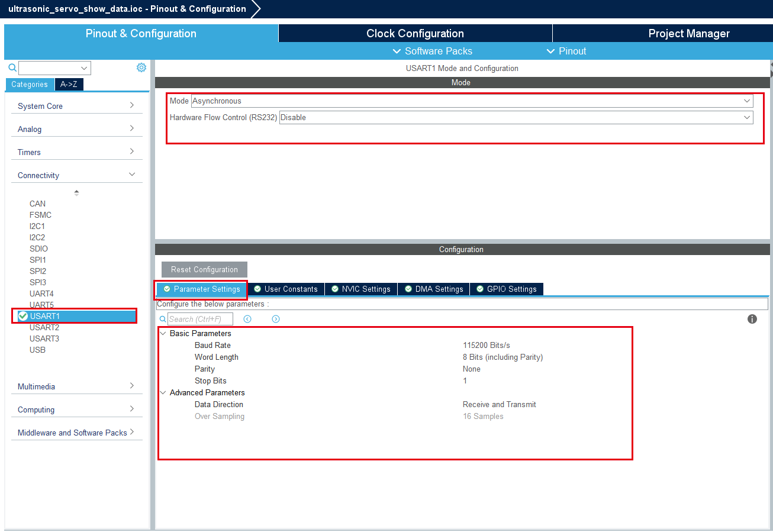The width and height of the screenshot is (773, 532).
Task: Click the Reset Configuration button
Action: click(204, 269)
